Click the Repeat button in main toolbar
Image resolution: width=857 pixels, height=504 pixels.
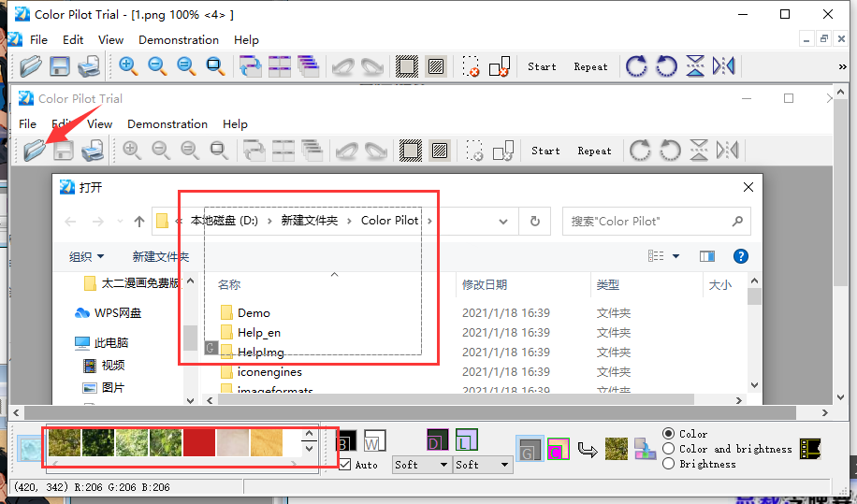(x=591, y=66)
